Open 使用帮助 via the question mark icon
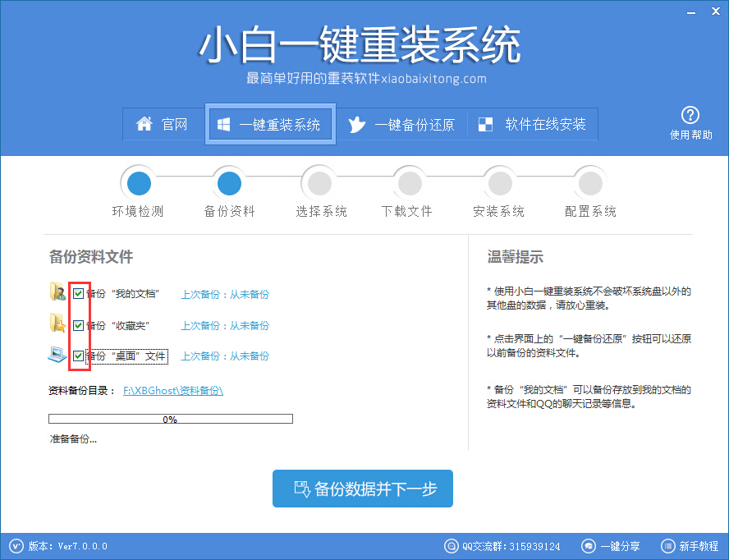Image resolution: width=729 pixels, height=560 pixels. [691, 114]
